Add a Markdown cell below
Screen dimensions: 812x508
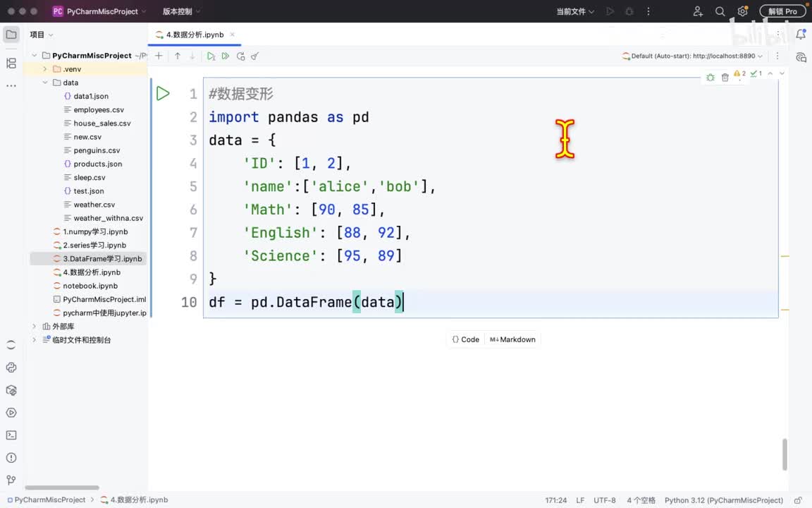tap(512, 339)
